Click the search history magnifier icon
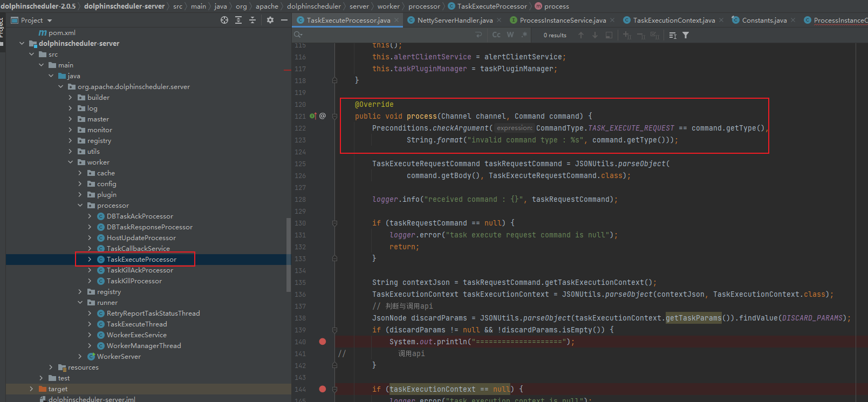 298,35
